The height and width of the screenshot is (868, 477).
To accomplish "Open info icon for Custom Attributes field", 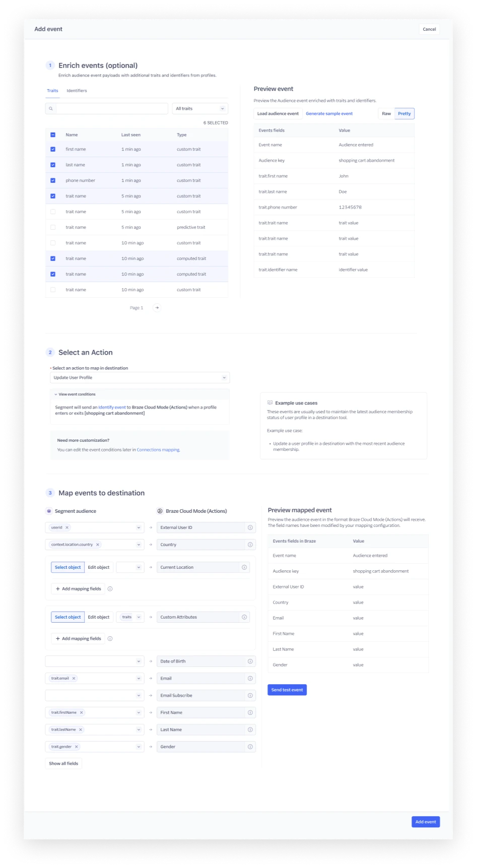I will [244, 617].
